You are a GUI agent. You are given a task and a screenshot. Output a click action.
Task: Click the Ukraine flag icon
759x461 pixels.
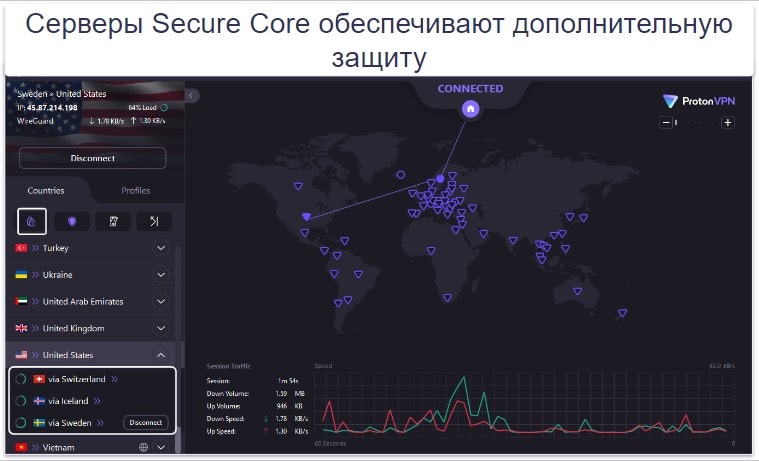(x=21, y=275)
